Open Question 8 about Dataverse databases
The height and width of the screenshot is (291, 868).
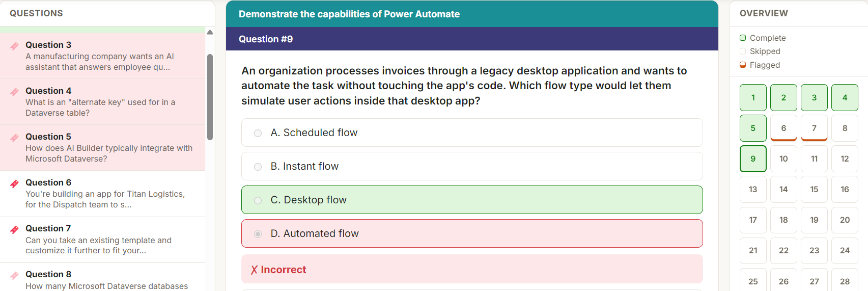[102, 277]
